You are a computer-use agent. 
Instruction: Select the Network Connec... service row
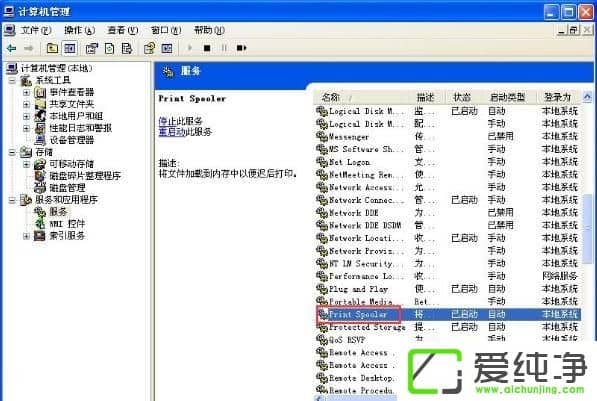448,200
